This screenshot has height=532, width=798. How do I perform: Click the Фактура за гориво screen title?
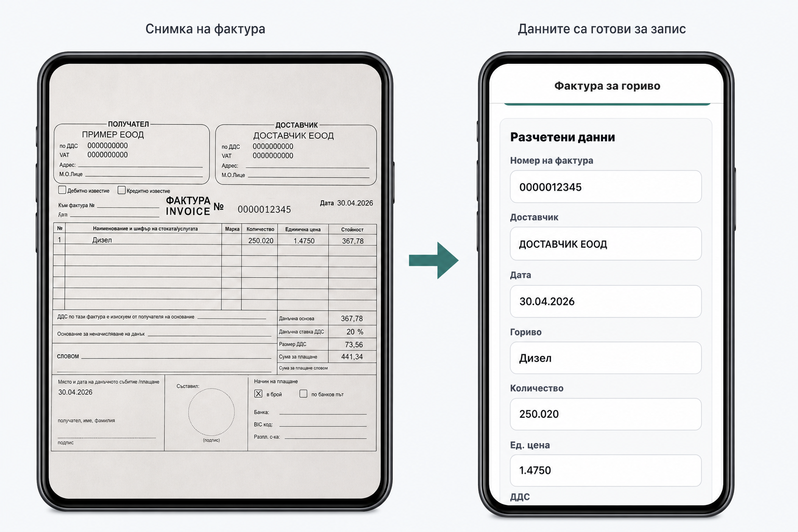607,86
